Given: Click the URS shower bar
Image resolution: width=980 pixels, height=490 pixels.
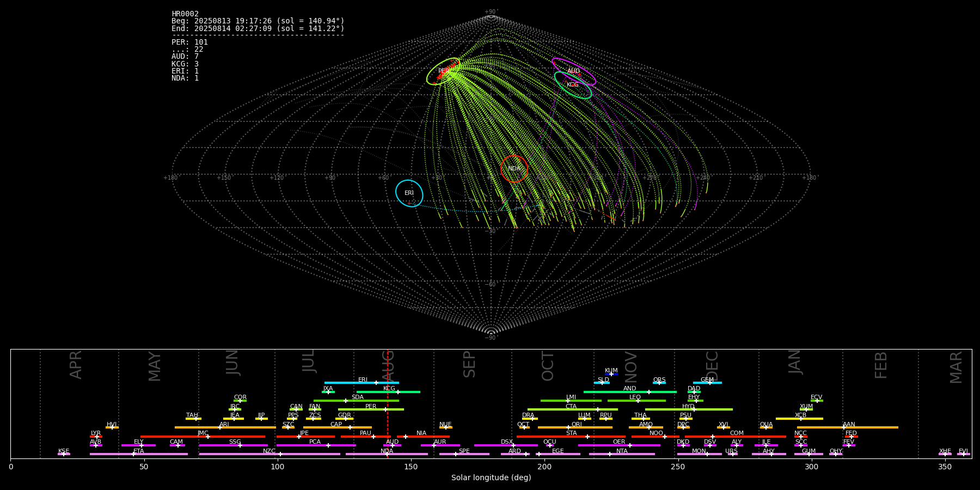Looking at the screenshot, I should click(x=732, y=454).
